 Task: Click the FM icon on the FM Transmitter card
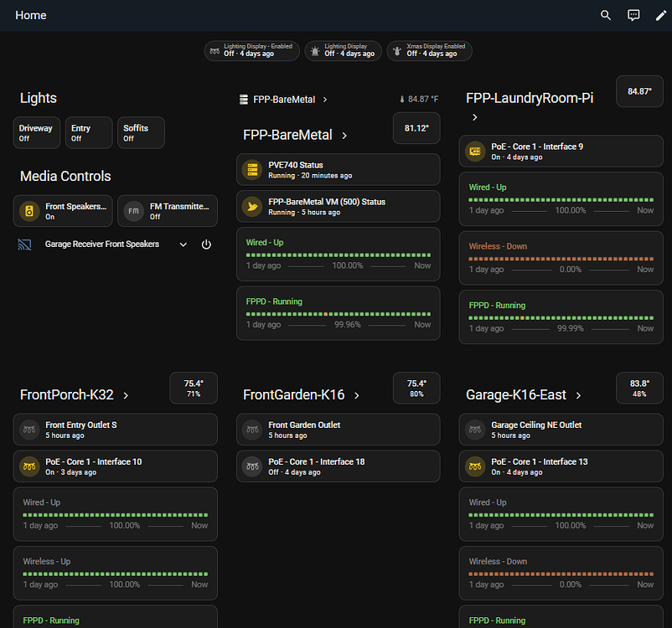(x=132, y=211)
